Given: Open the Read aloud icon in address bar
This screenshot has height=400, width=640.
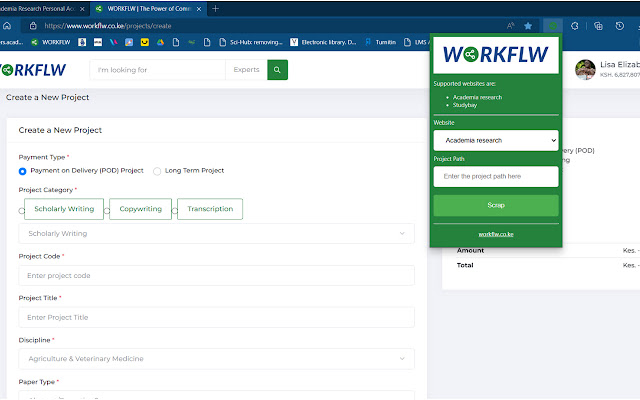Looking at the screenshot, I should click(x=510, y=26).
